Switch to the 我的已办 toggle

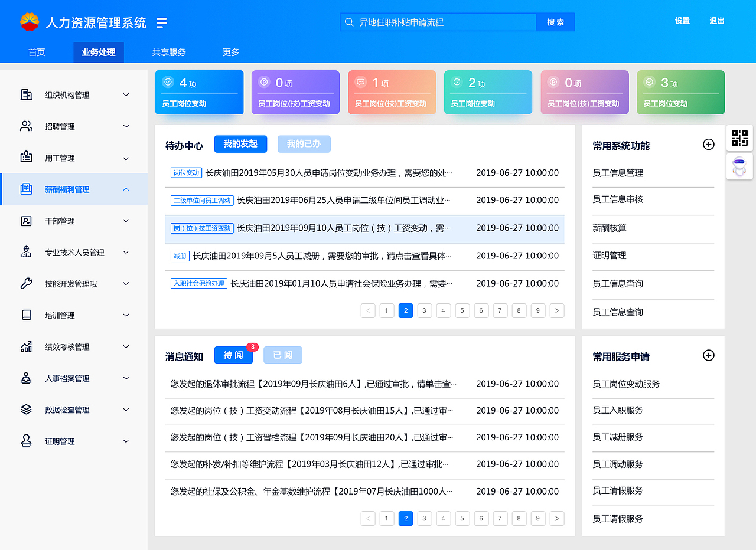[304, 144]
